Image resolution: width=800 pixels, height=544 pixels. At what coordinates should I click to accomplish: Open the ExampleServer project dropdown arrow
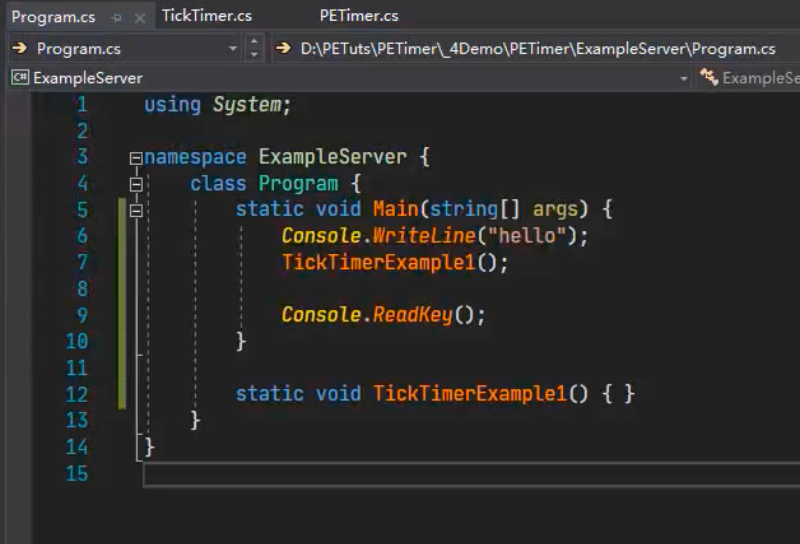(684, 78)
